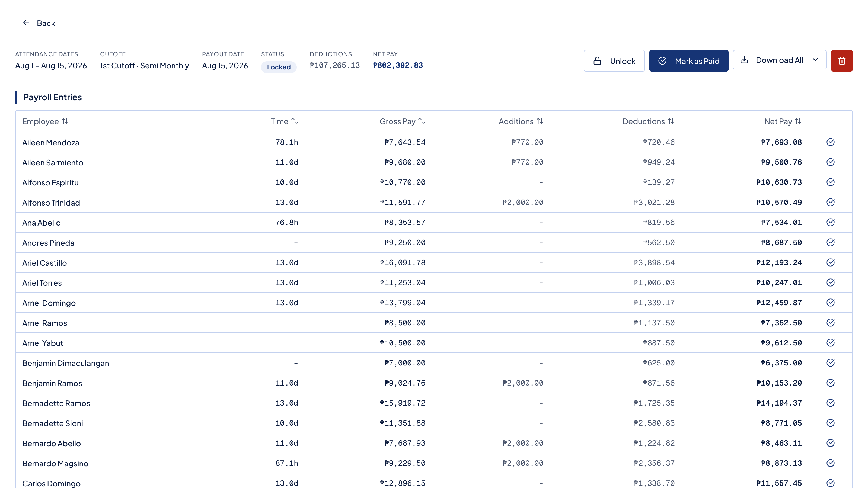The image size is (868, 488).
Task: Click Bernadette Ramos net pay ₱14,194.37
Action: [x=779, y=403]
